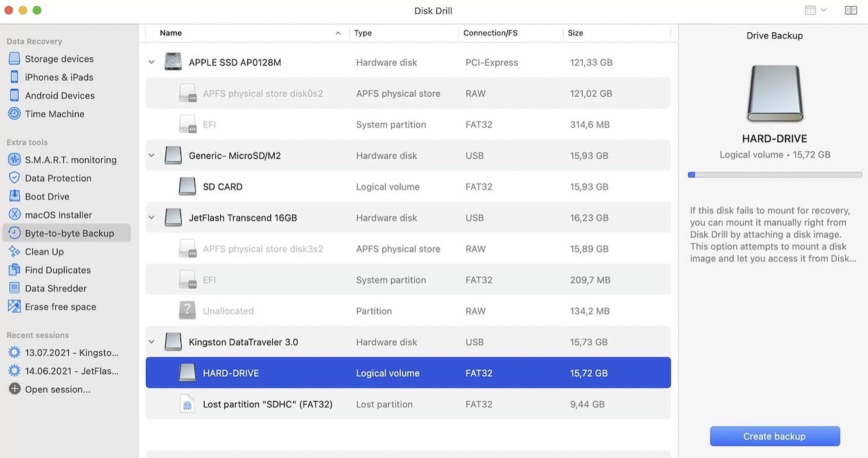This screenshot has height=458, width=868.
Task: Collapse the Kingston DataTraveler 3.0 entry
Action: (x=151, y=342)
